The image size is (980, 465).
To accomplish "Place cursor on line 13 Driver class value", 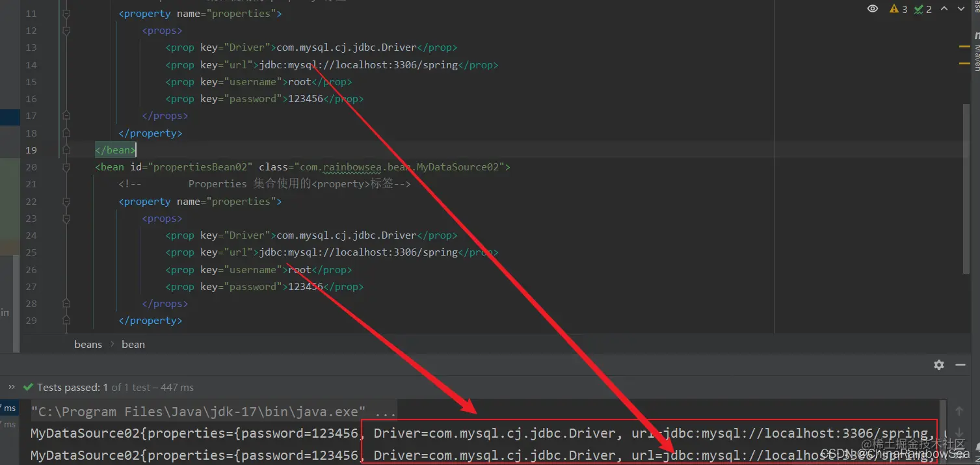I will (347, 47).
